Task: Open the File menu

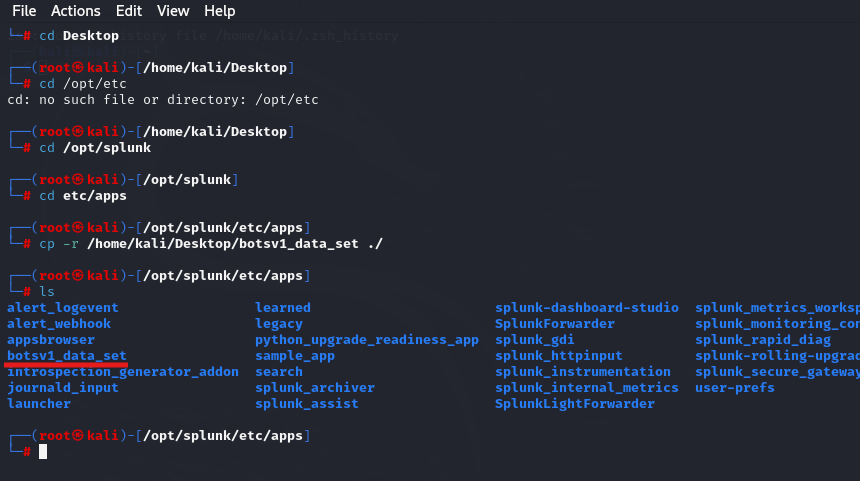Action: tap(24, 11)
